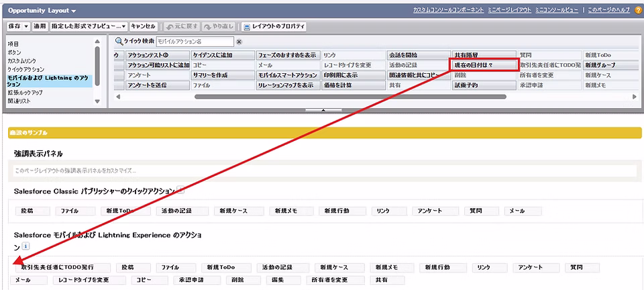The width and height of the screenshot is (644, 290).
Task: Select 共有階層 in the palette
Action: click(x=484, y=55)
